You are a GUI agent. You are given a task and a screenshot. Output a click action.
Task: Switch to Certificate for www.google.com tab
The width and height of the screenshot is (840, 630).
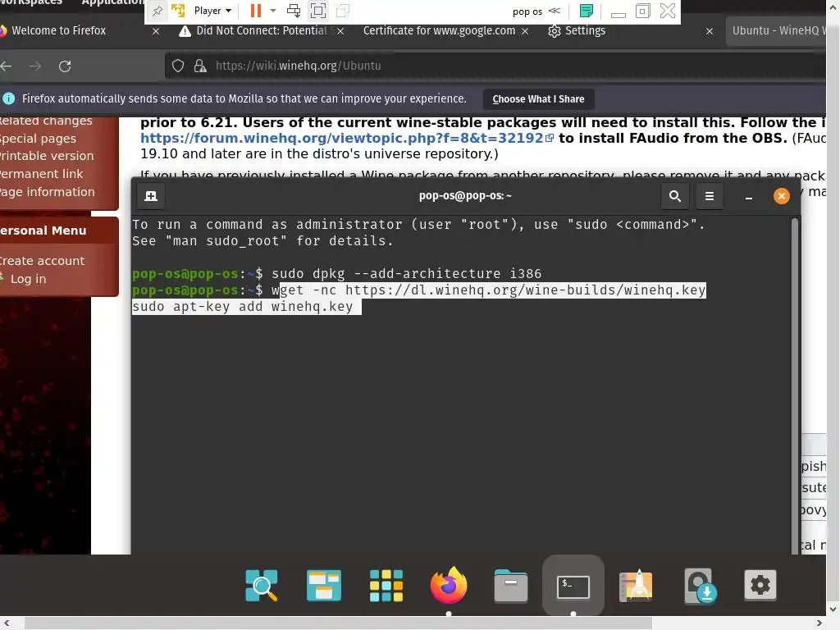click(x=440, y=30)
